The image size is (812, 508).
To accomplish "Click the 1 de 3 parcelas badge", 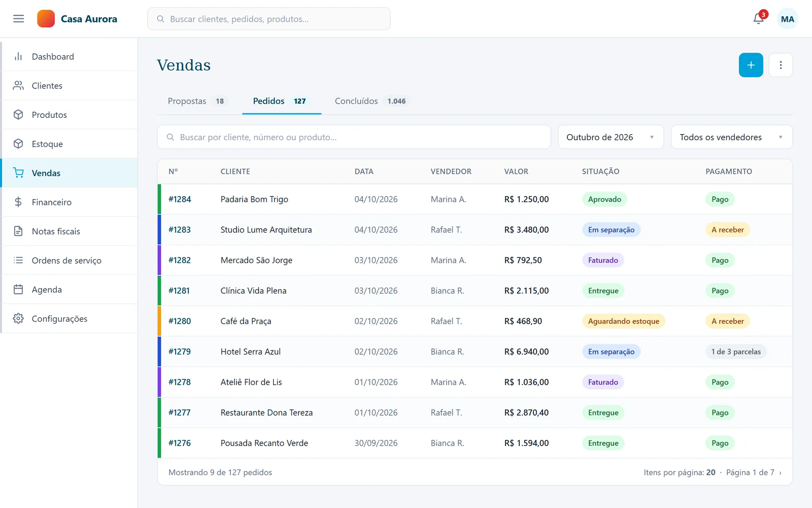I will (x=736, y=352).
